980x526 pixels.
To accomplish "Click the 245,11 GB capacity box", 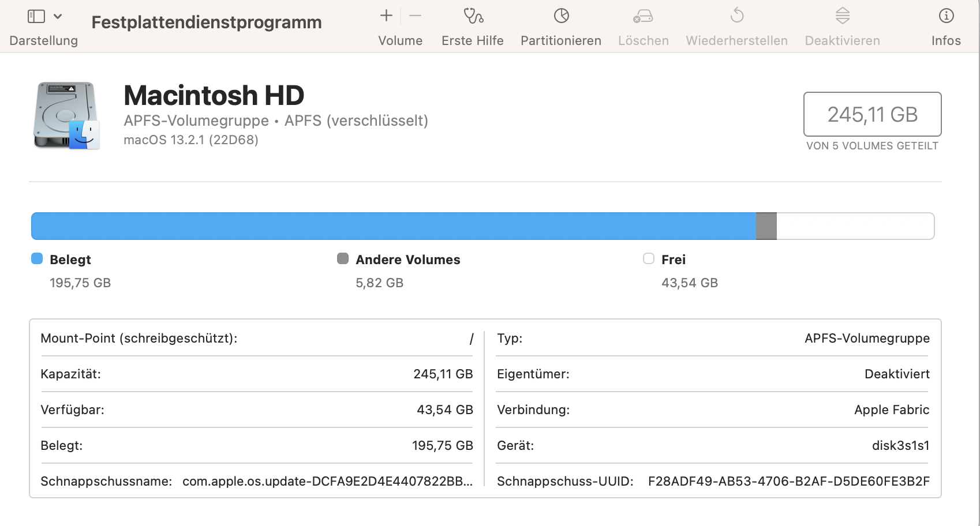I will tap(872, 114).
